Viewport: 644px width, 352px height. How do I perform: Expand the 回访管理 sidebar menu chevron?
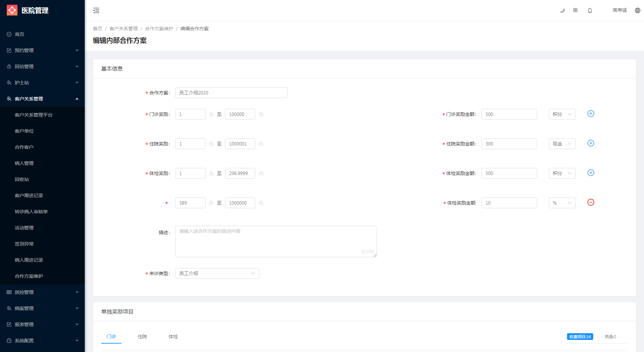(77, 67)
